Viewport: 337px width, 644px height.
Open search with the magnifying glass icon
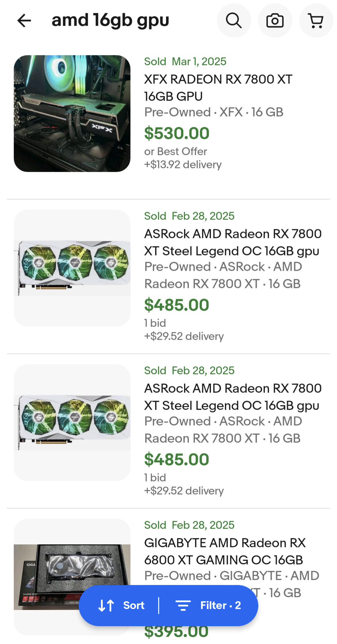[234, 21]
